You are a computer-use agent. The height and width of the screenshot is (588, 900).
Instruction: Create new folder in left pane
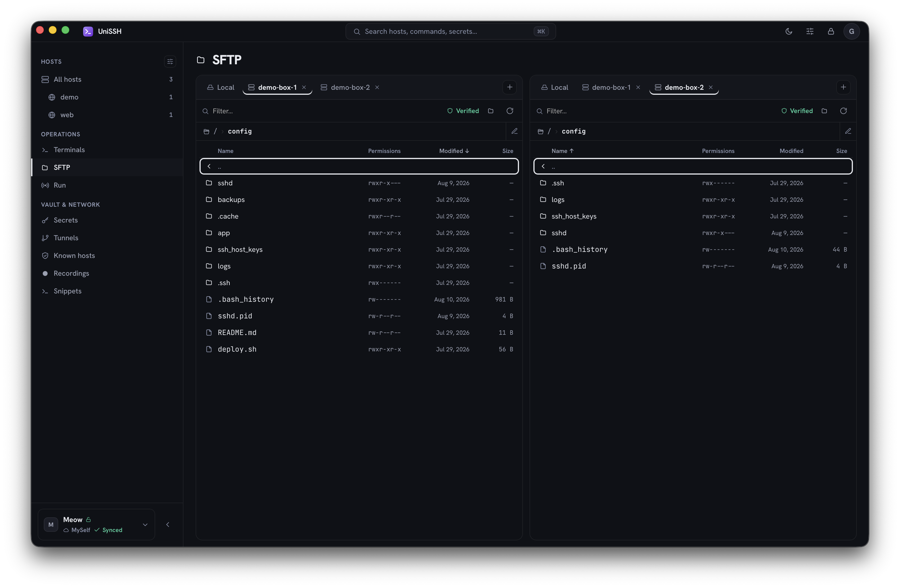pos(490,111)
